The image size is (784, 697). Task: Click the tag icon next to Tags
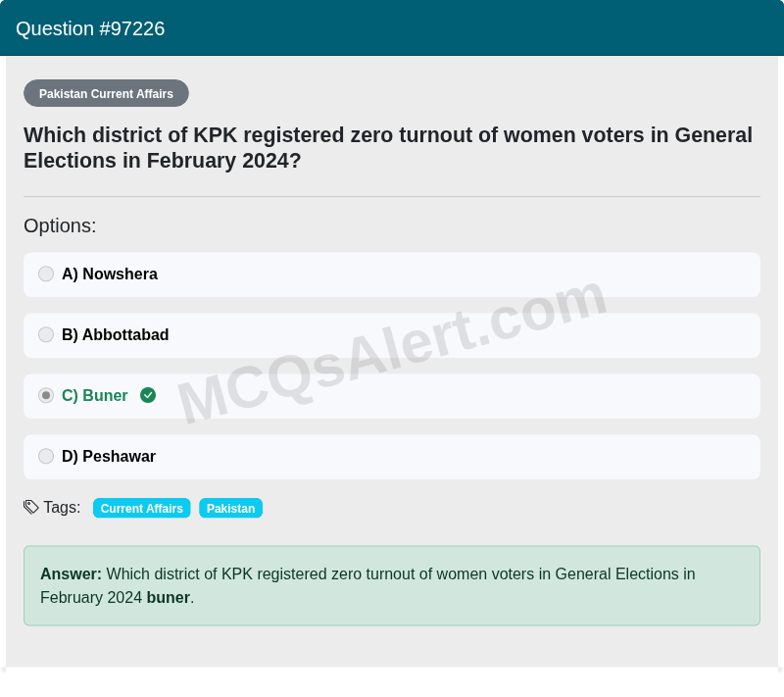[x=31, y=507]
